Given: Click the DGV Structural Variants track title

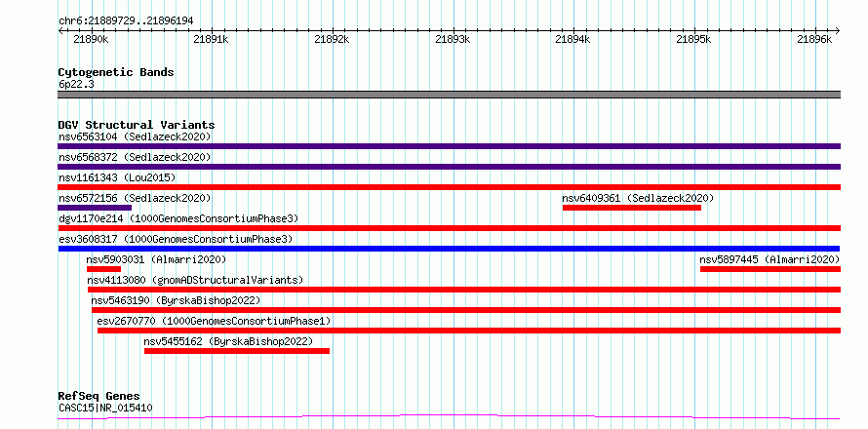Looking at the screenshot, I should tap(137, 125).
